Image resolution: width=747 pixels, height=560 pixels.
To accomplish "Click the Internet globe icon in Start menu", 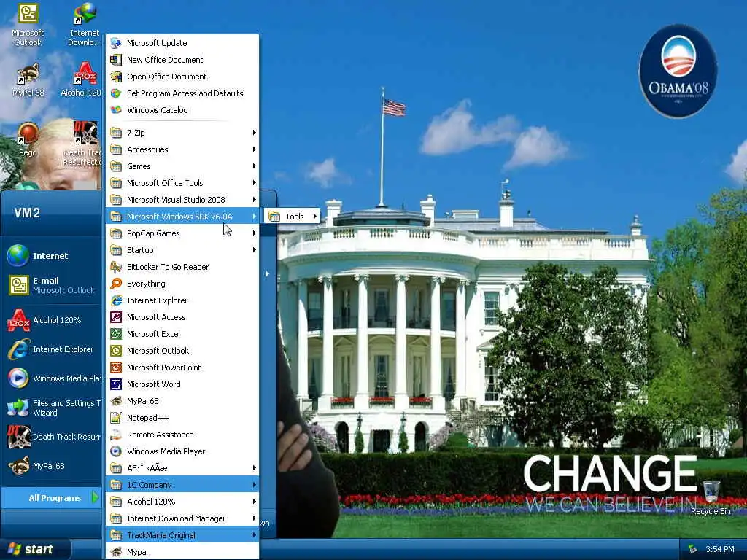I will point(18,256).
